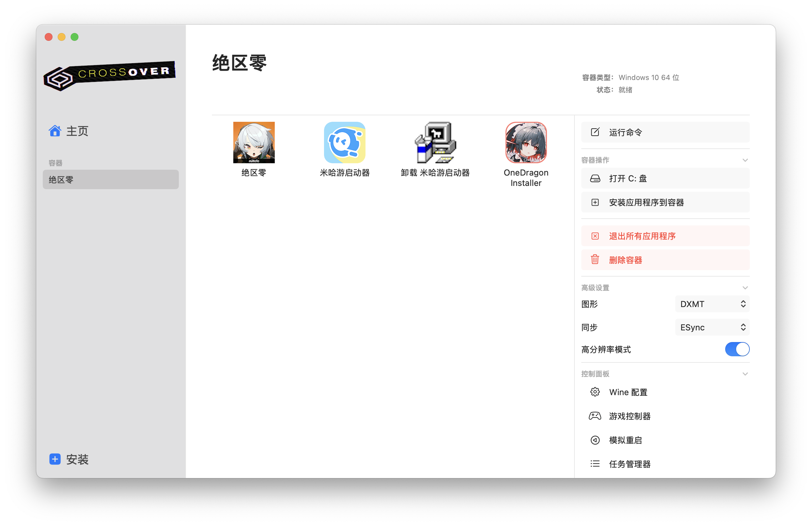Viewport: 812px width, 526px height.
Task: Open 卸载 米哈游启动器 uninstaller icon
Action: point(435,143)
